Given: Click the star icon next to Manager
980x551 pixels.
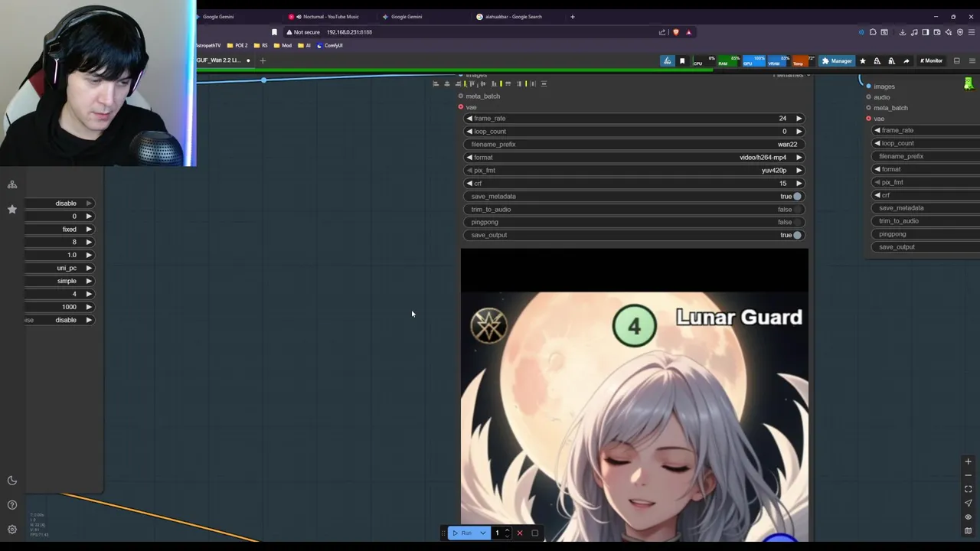Looking at the screenshot, I should tap(863, 61).
